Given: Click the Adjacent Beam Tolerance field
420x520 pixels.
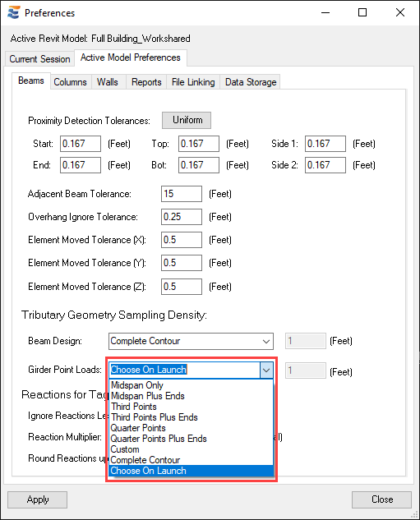Looking at the screenshot, I should click(x=182, y=194).
